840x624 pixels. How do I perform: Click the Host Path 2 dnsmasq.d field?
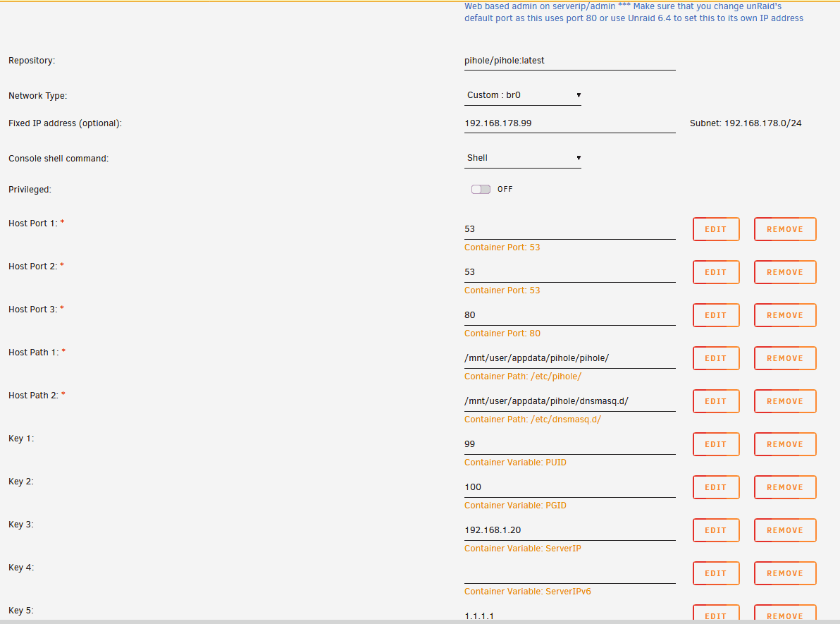tap(569, 401)
